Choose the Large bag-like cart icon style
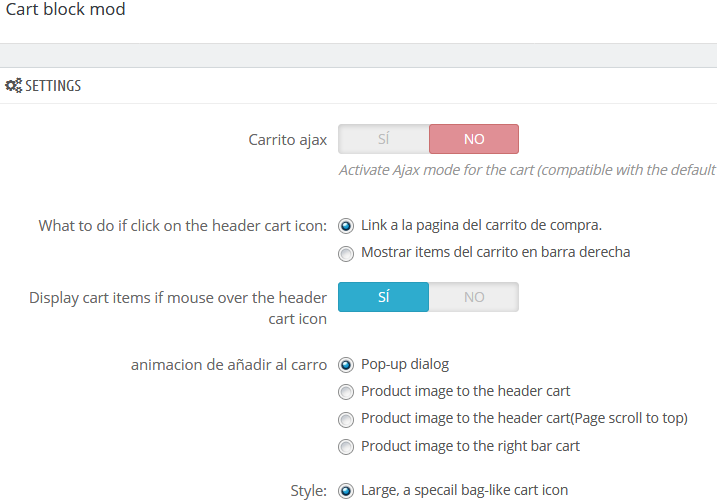 tap(346, 490)
